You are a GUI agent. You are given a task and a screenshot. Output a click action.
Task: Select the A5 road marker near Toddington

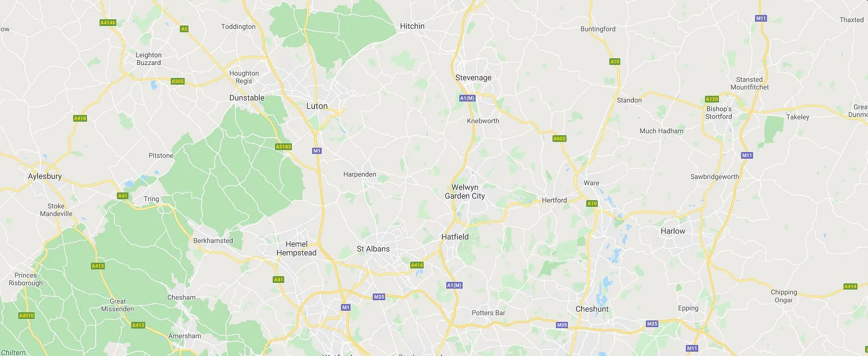pyautogui.click(x=184, y=29)
